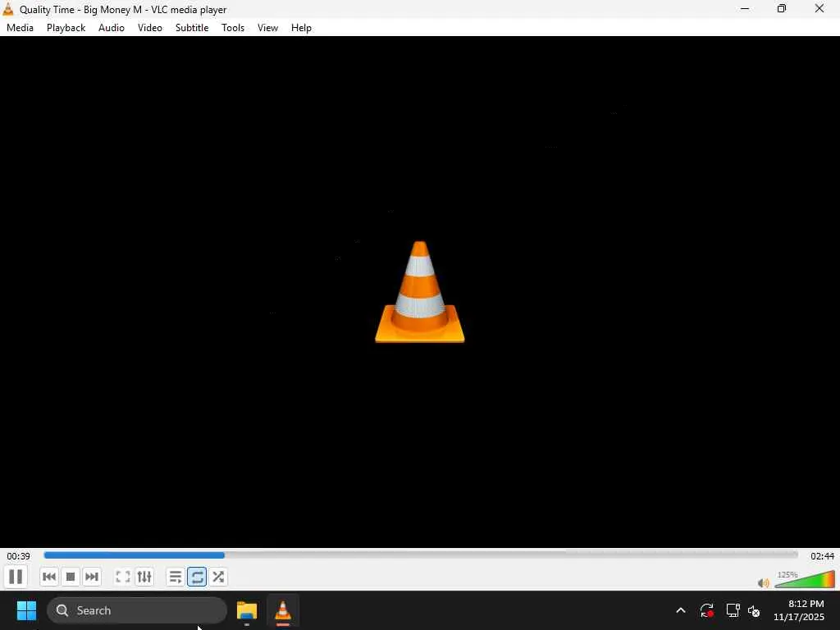Image resolution: width=840 pixels, height=630 pixels.
Task: Toggle the playlist view
Action: pos(176,577)
